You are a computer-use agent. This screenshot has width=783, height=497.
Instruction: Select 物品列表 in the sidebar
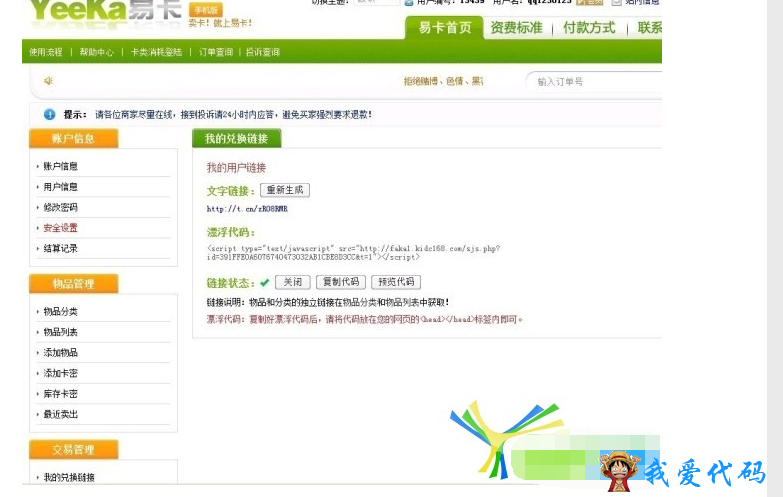click(60, 332)
